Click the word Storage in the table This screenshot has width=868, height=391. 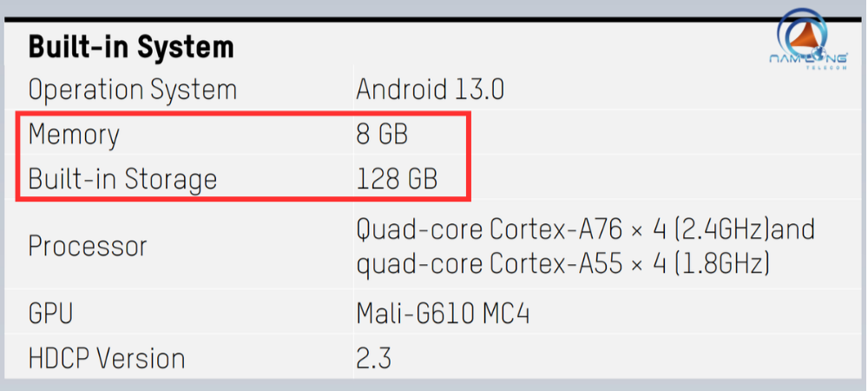click(x=170, y=181)
